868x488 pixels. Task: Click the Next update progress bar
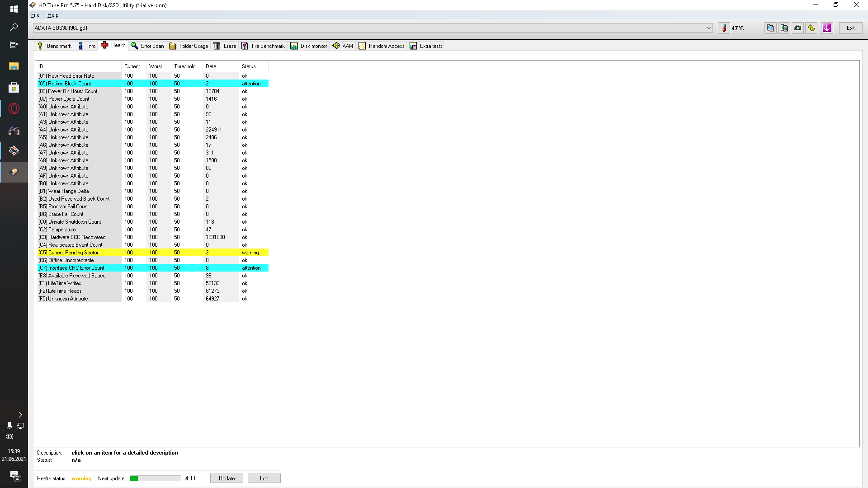click(155, 479)
